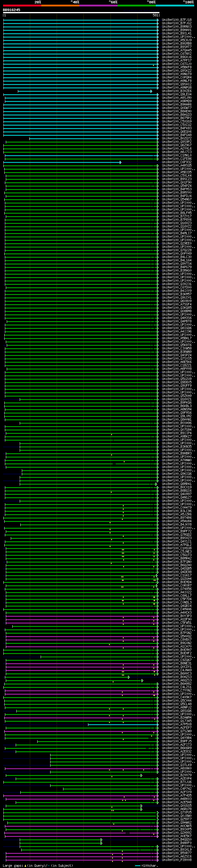Screen dimensions: 197x868
Task: Open hit UniRef100_B7FJ18
Action: coord(176,20)
